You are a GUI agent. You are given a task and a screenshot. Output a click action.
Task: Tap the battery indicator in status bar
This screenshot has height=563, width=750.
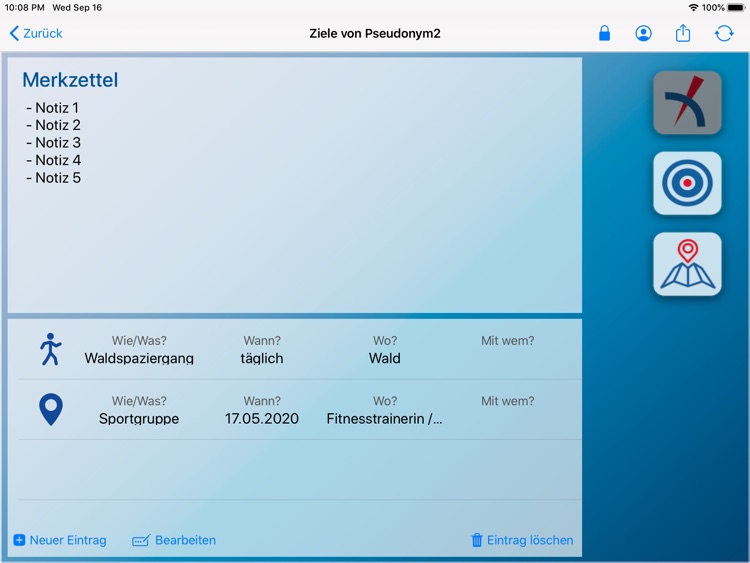(x=736, y=8)
